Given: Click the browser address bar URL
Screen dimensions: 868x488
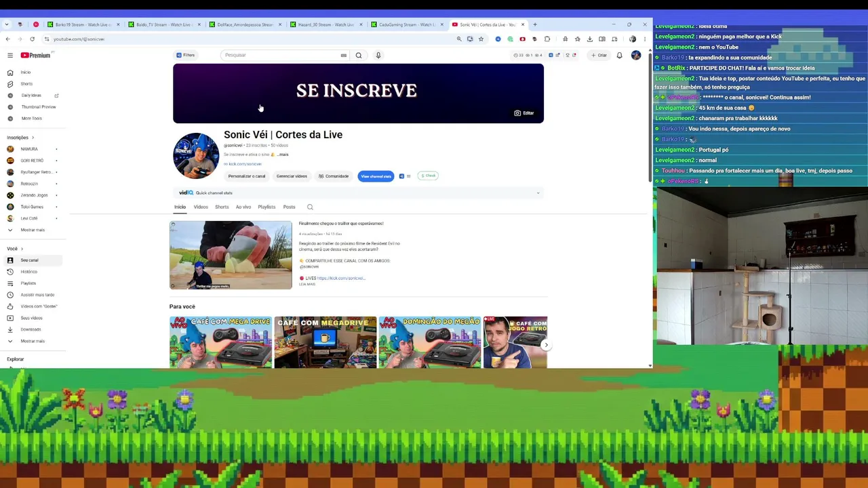Looking at the screenshot, I should (79, 39).
